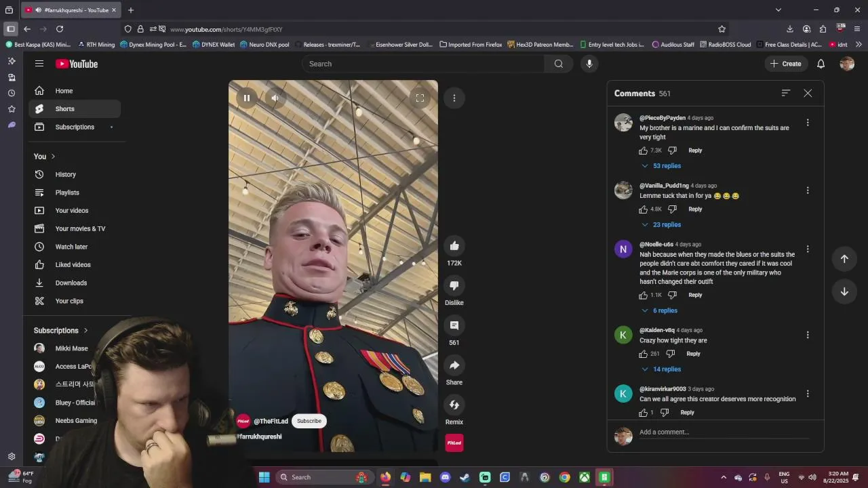Open options menu for Noelle-u6s's comment
868x488 pixels.
(x=808, y=249)
